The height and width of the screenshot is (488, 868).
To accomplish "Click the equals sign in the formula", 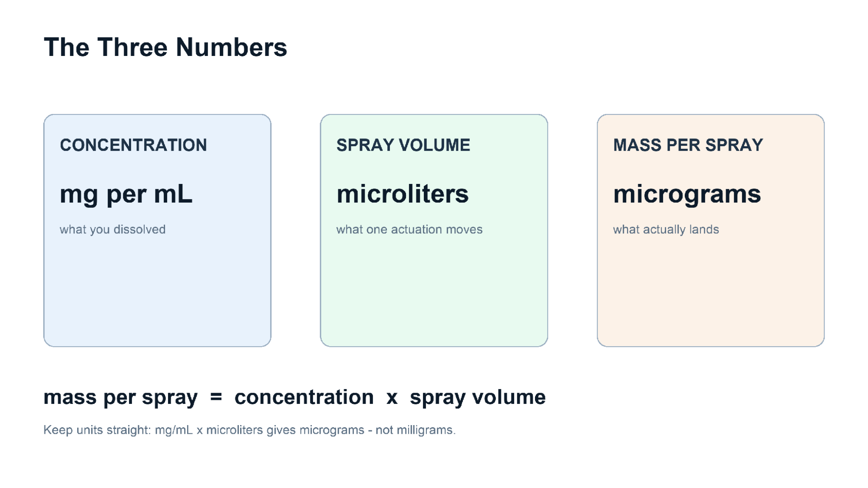I will [x=216, y=397].
